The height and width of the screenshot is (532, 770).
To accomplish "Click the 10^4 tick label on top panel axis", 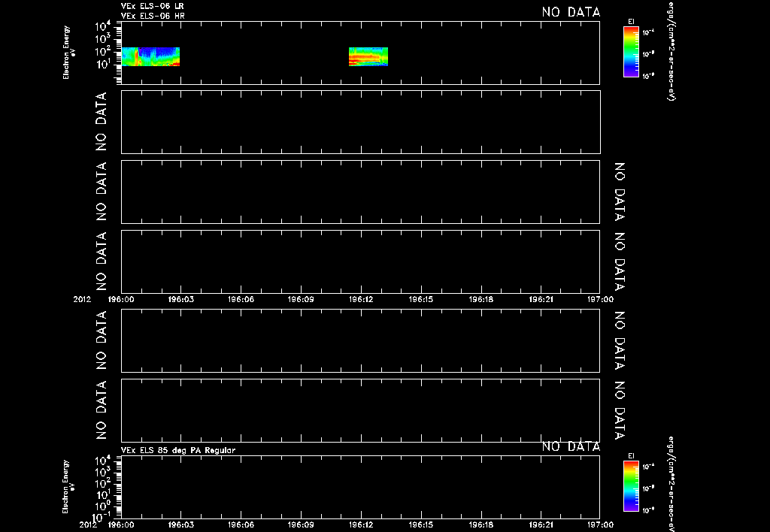I will 102,26.
